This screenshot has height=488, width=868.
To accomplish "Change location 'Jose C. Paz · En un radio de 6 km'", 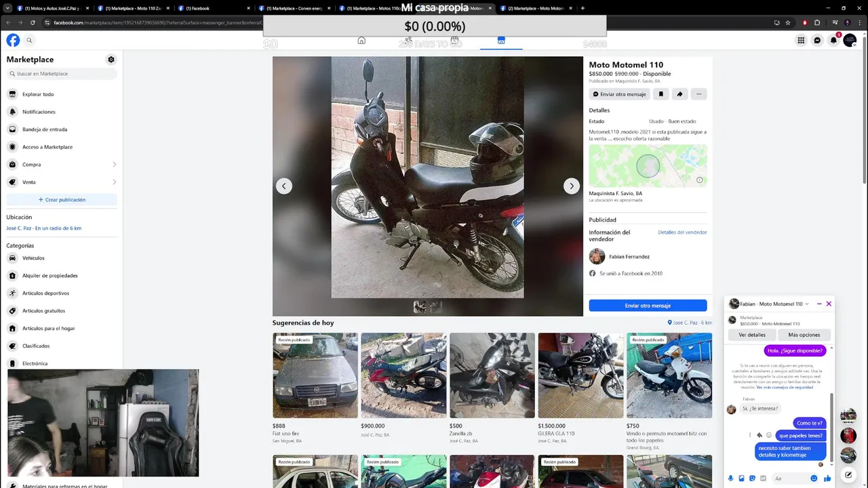I will click(x=44, y=228).
